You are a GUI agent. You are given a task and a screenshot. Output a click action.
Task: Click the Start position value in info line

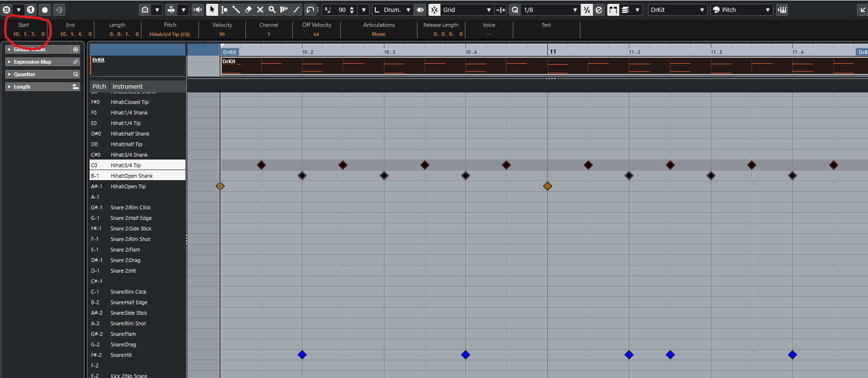point(29,34)
